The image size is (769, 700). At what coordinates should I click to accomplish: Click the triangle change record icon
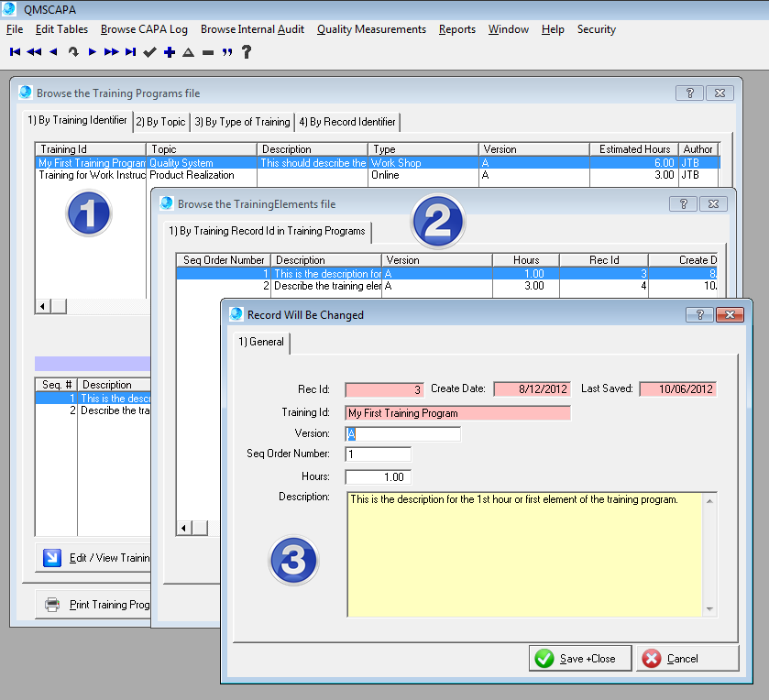188,52
